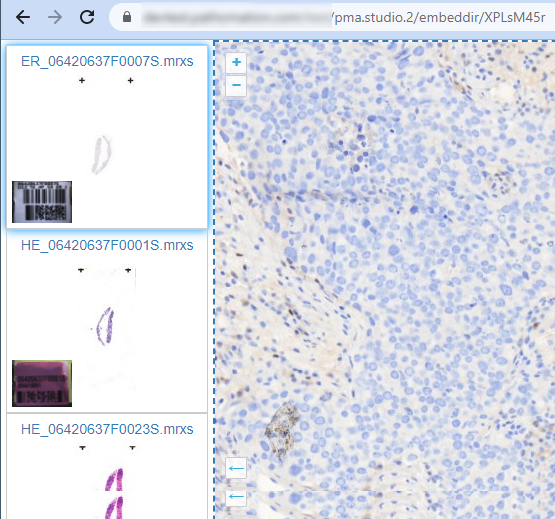Select the pink HE slide label image
The height and width of the screenshot is (519, 555).
42,383
